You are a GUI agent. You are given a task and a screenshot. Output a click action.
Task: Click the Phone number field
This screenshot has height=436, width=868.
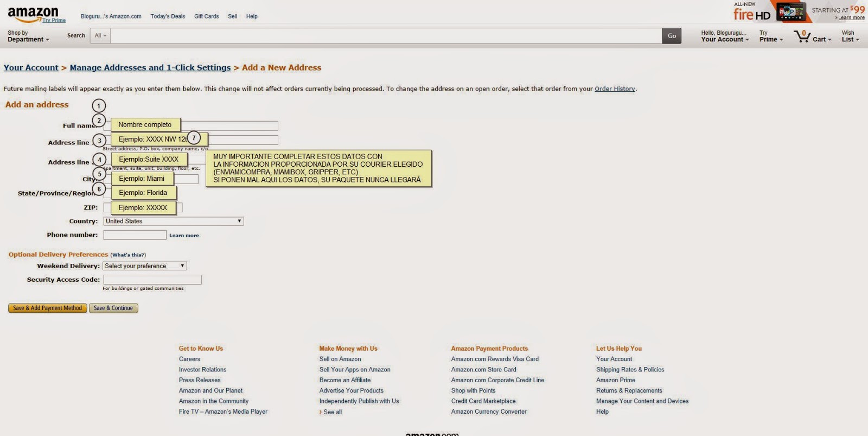pyautogui.click(x=135, y=235)
